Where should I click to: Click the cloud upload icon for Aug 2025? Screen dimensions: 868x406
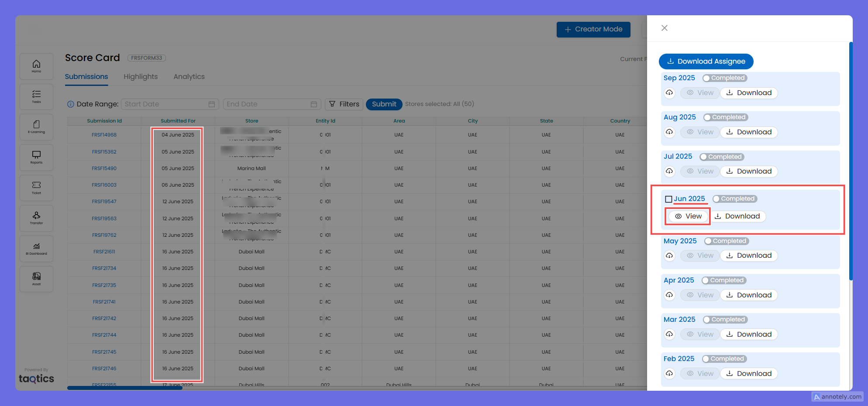[x=669, y=132]
